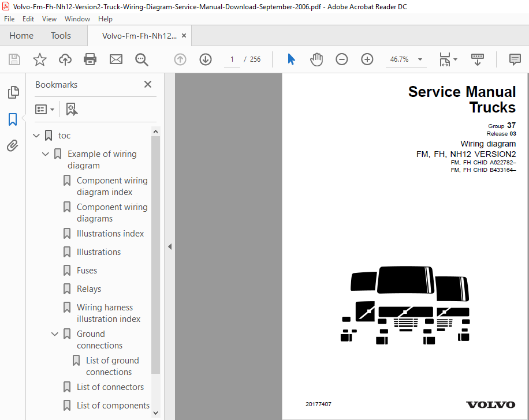Open fit page options dropdown arrow
The height and width of the screenshot is (420, 529).
click(455, 59)
